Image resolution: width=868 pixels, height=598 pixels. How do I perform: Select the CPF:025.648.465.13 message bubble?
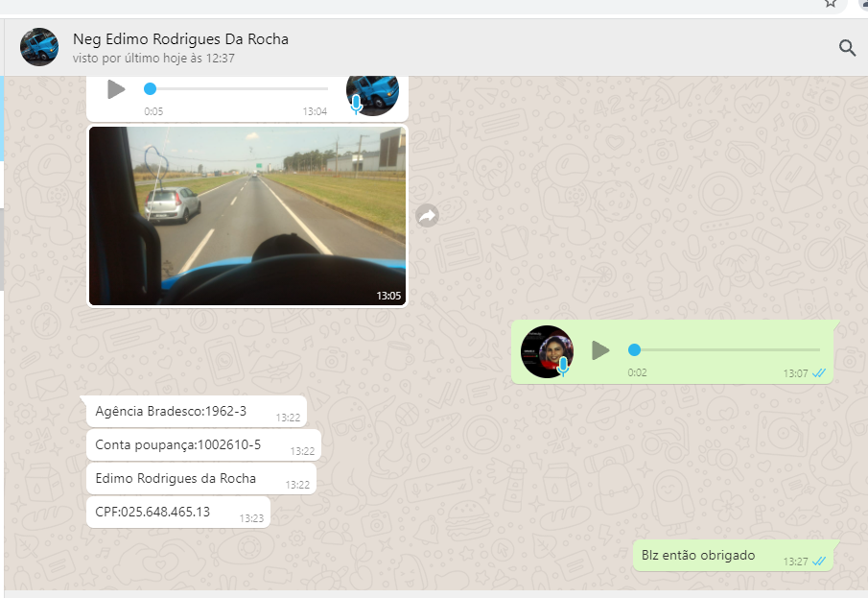[x=152, y=512]
